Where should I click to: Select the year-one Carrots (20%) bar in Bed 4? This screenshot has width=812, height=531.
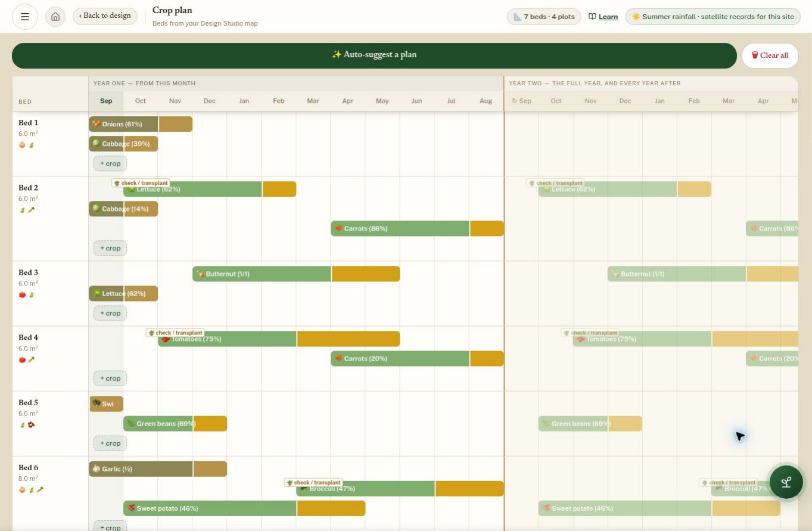pos(417,358)
